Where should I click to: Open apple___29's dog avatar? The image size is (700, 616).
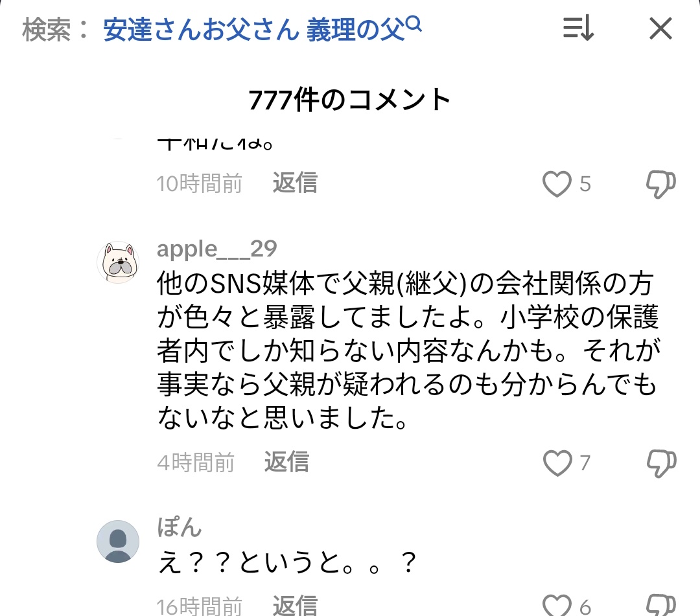tap(118, 262)
